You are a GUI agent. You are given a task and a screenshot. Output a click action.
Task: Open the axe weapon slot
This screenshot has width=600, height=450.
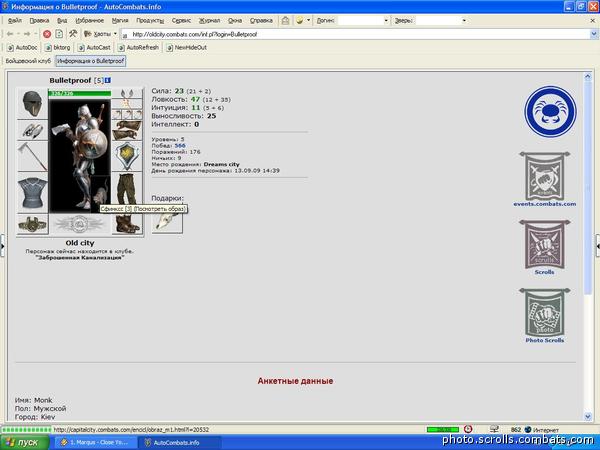[x=32, y=157]
